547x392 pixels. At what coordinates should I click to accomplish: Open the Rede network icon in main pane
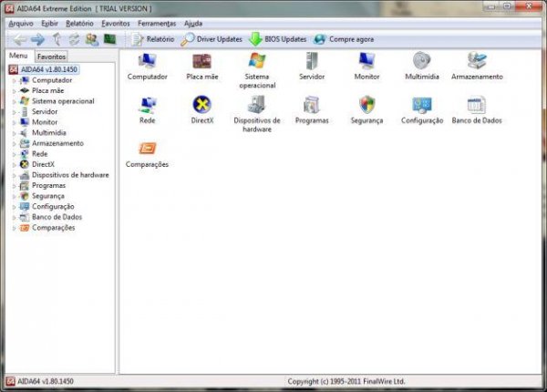click(x=147, y=106)
